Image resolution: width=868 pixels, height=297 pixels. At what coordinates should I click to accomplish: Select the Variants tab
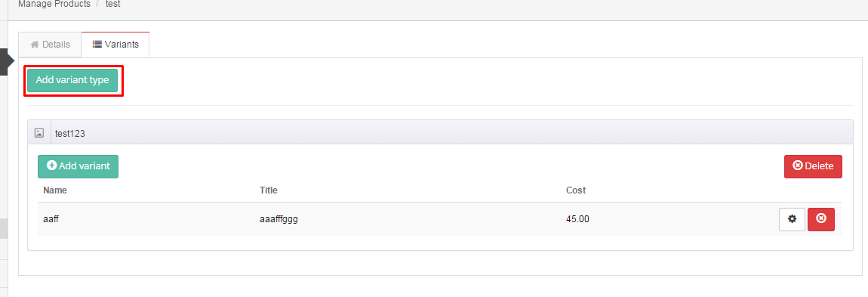point(115,45)
